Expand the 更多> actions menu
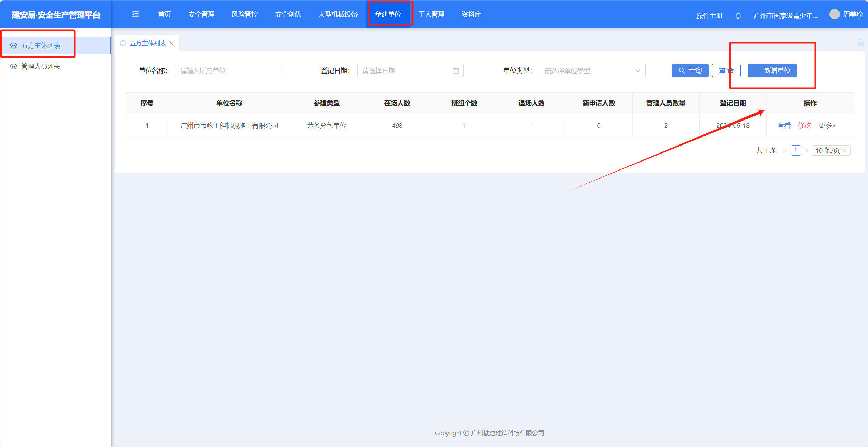The width and height of the screenshot is (868, 447). 827,125
